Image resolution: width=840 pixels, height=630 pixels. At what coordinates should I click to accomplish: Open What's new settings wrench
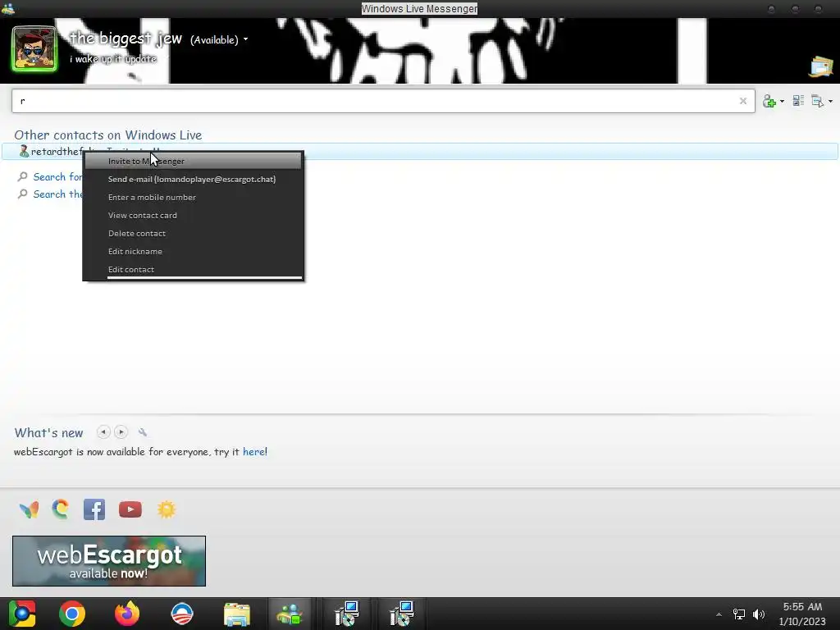(x=143, y=432)
